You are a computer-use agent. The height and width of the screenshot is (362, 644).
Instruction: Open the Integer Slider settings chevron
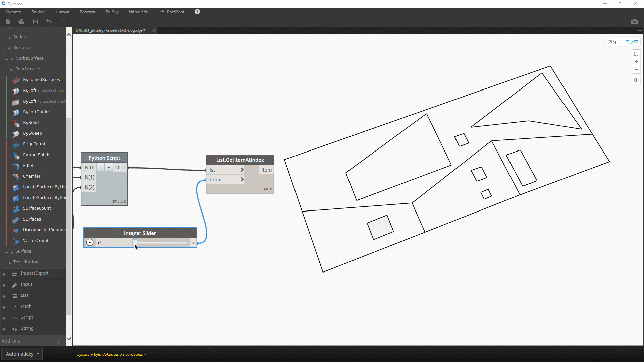pyautogui.click(x=90, y=242)
